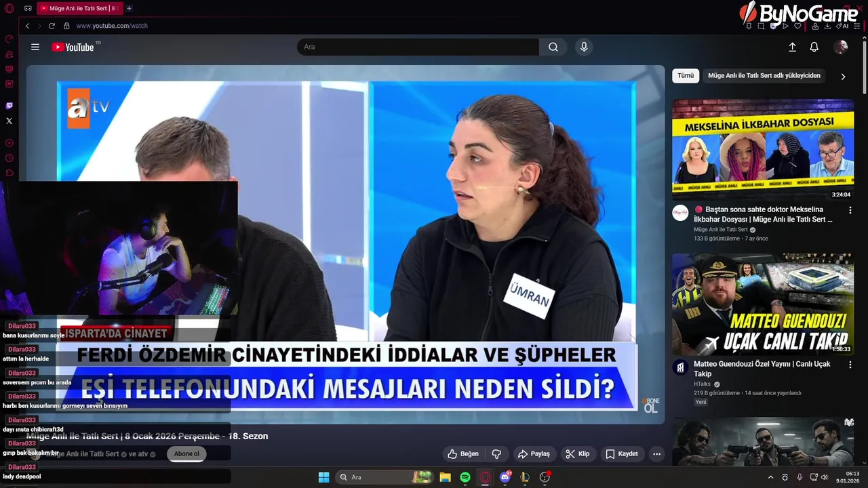Share the video via Paylaş button
The width and height of the screenshot is (868, 488).
point(534,454)
